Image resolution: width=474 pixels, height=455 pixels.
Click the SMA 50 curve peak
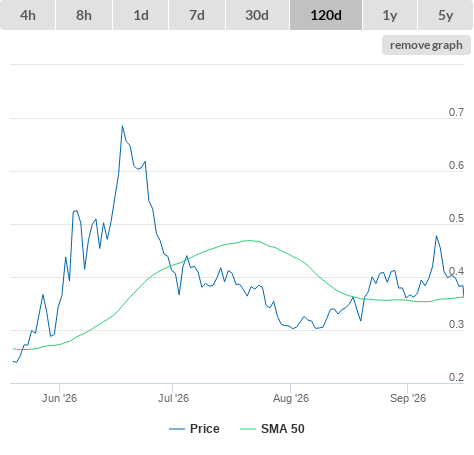pos(249,240)
